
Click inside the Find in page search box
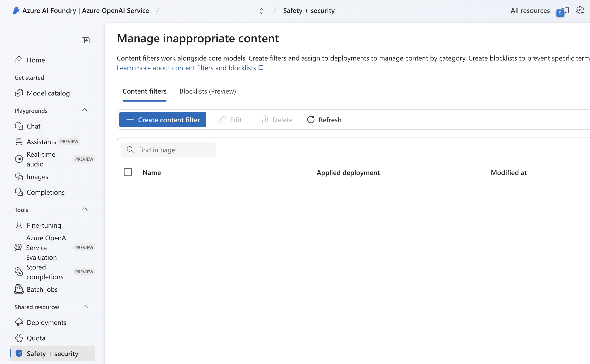169,150
